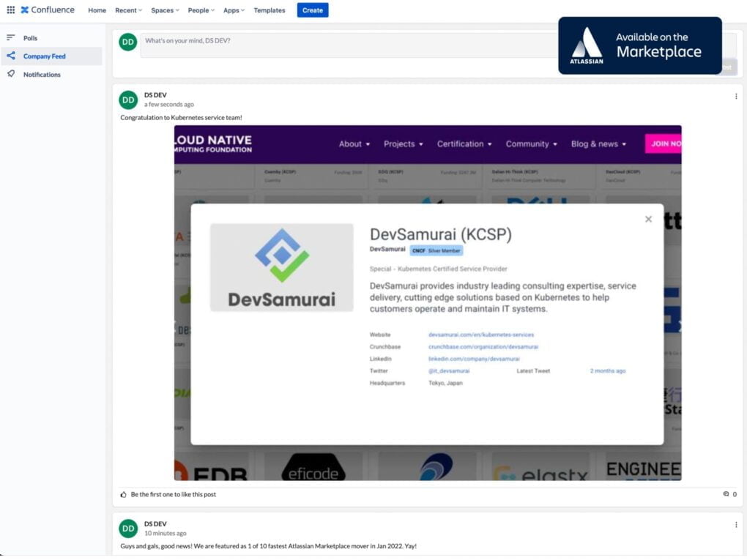Click DD avatar on the Kubernetes post
This screenshot has width=747, height=560.
point(128,100)
